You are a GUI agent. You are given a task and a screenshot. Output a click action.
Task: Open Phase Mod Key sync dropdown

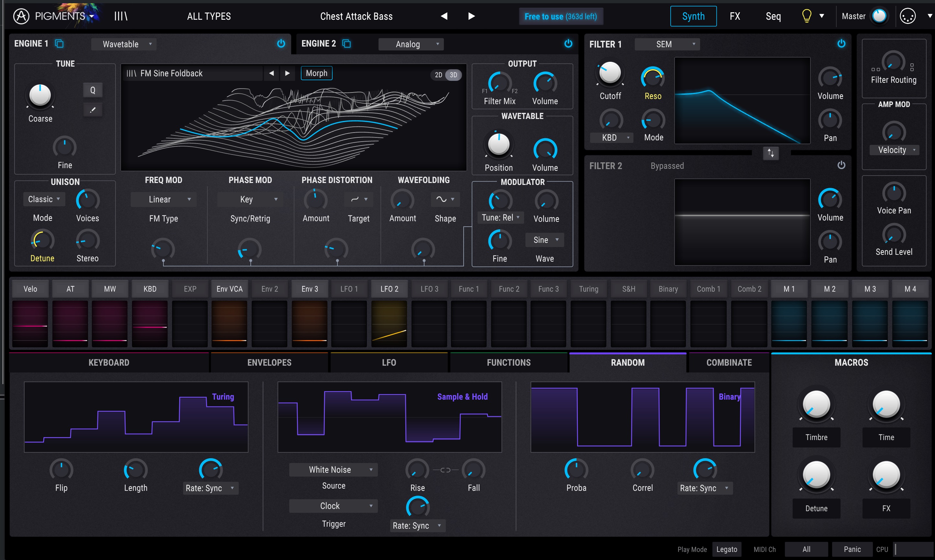pos(250,199)
